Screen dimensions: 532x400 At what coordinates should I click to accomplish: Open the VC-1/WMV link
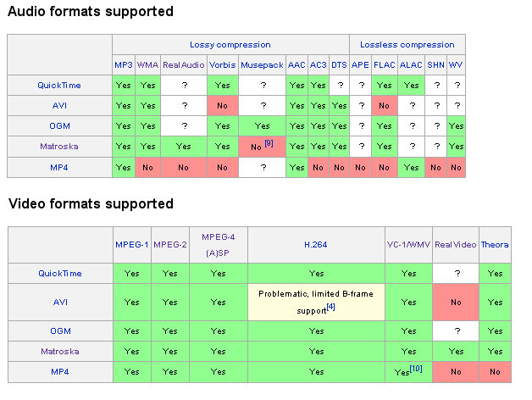point(408,245)
